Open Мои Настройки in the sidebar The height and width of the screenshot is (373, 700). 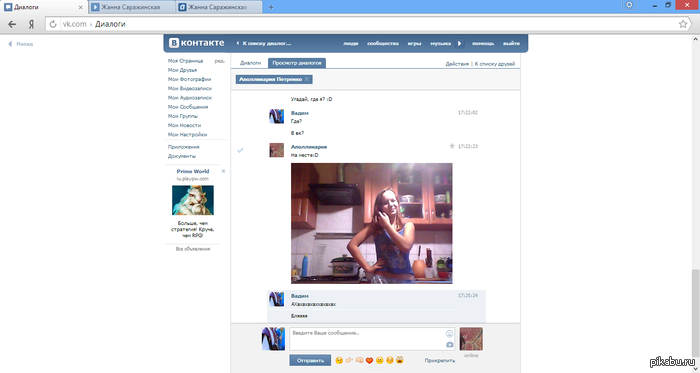188,134
